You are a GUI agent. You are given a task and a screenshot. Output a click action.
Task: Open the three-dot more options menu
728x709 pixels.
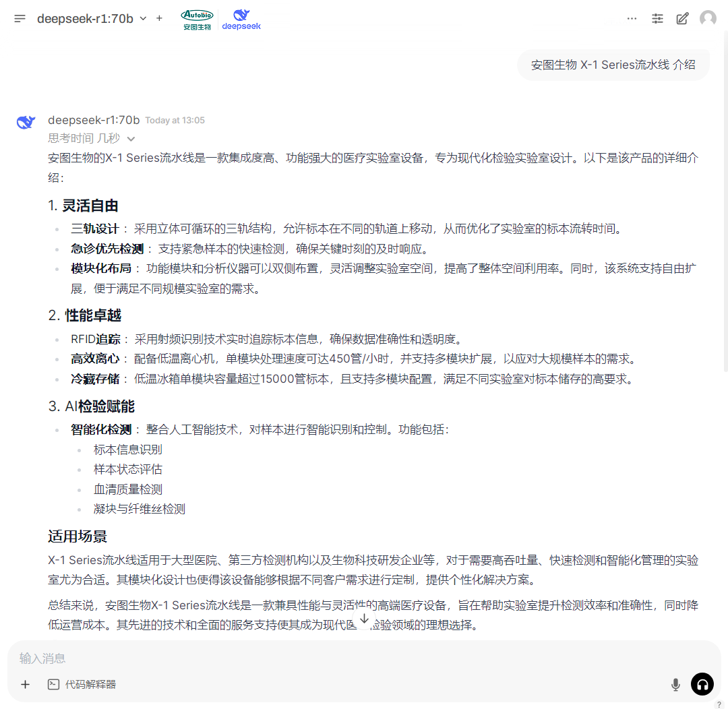(x=632, y=19)
